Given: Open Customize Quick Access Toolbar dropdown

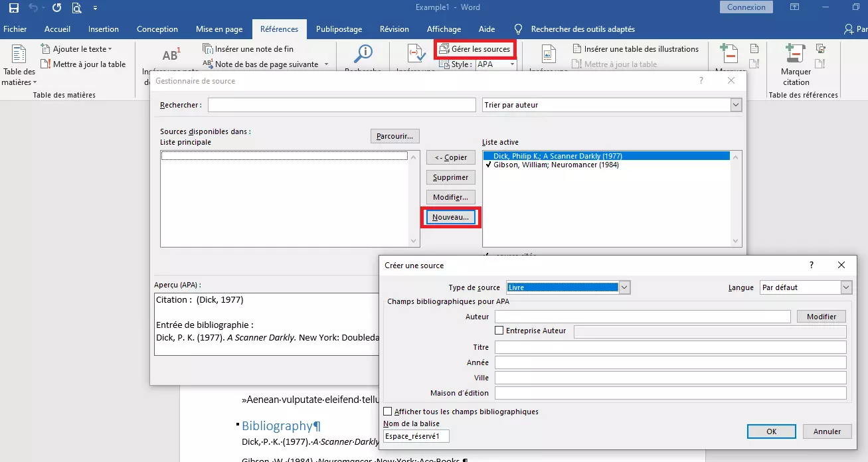Looking at the screenshot, I should pos(95,8).
